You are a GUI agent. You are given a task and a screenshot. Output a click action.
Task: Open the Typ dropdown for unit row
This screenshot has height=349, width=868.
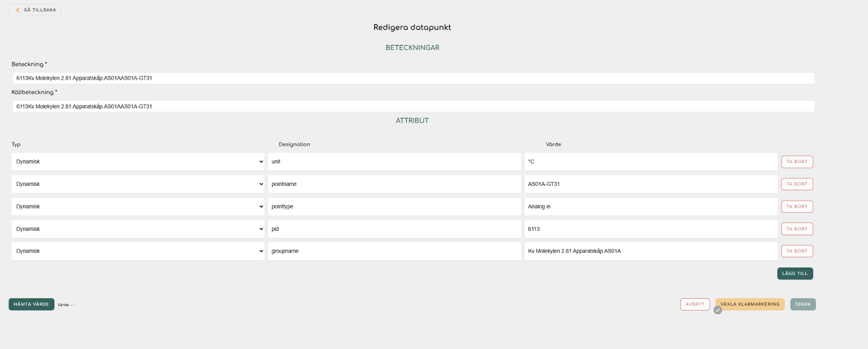138,161
